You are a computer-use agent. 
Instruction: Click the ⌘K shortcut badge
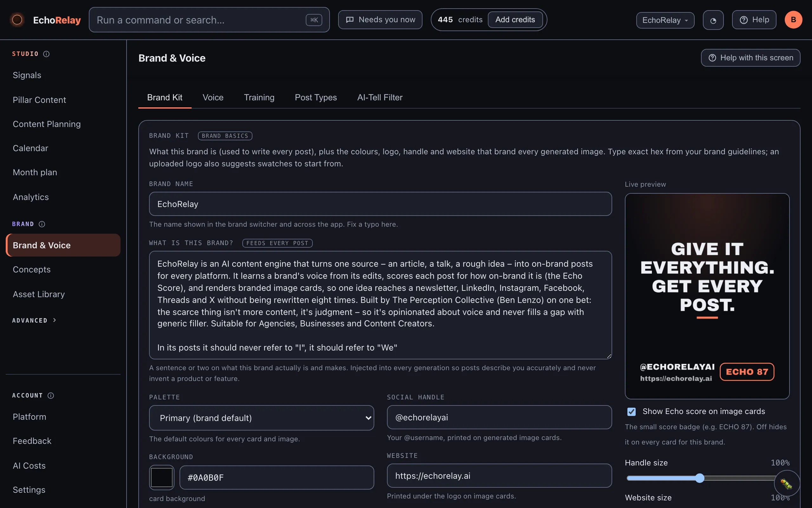(x=314, y=20)
